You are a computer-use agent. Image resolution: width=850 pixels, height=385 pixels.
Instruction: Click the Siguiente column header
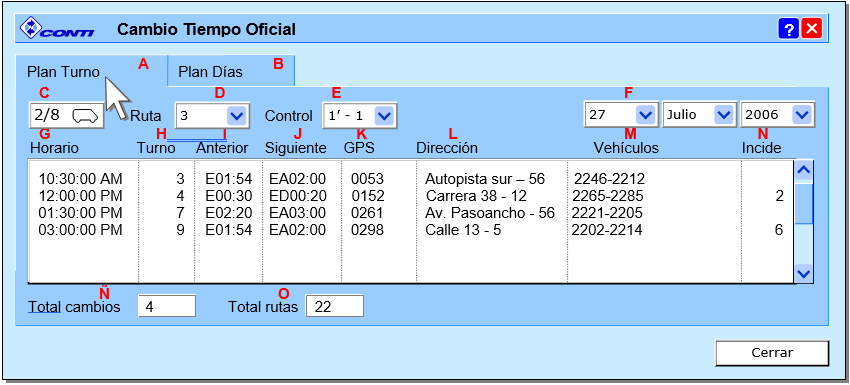tap(295, 148)
